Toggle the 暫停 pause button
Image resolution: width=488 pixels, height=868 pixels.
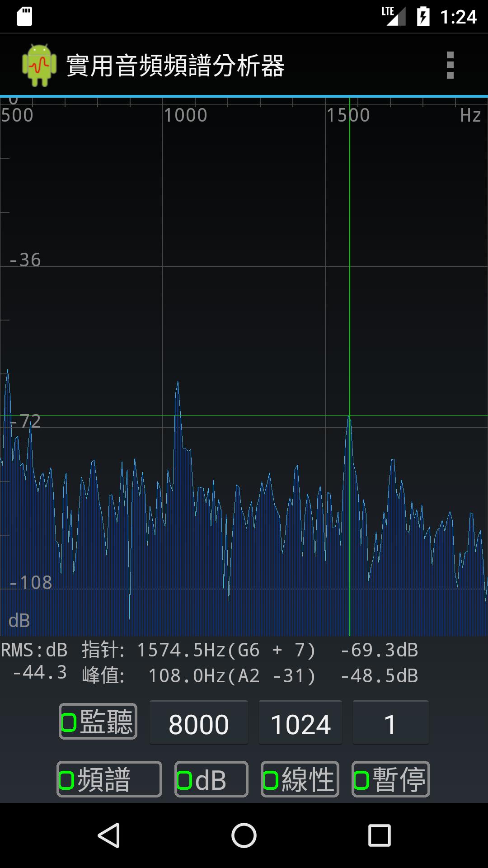click(x=391, y=779)
